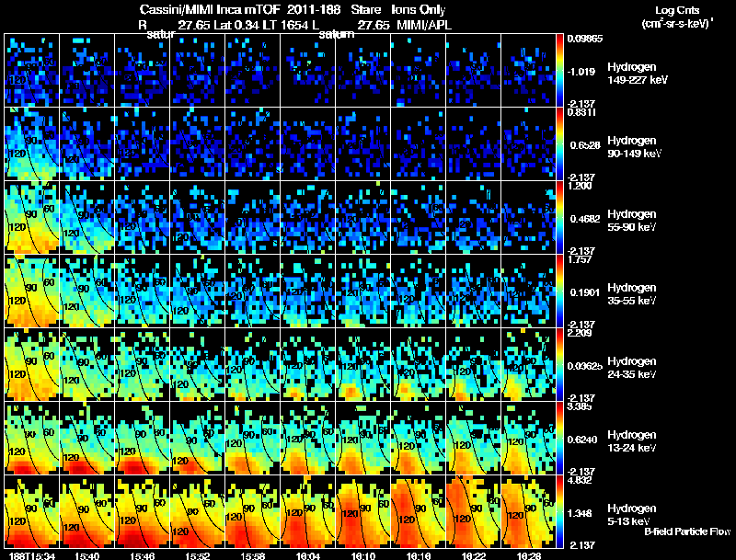Open the 55-90 keV image panel at 16:16

point(419,218)
